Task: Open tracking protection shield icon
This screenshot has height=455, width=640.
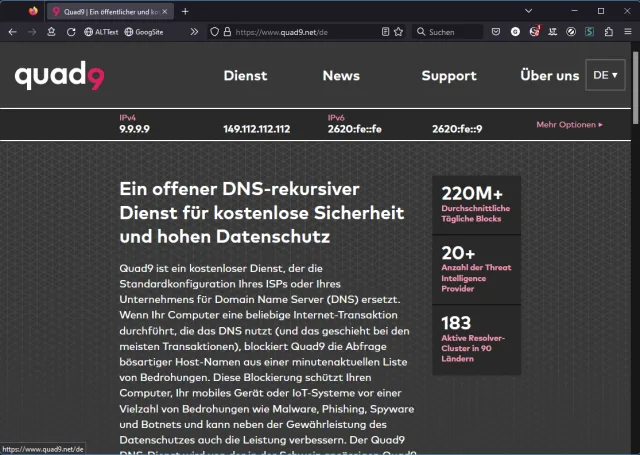Action: pos(215,32)
